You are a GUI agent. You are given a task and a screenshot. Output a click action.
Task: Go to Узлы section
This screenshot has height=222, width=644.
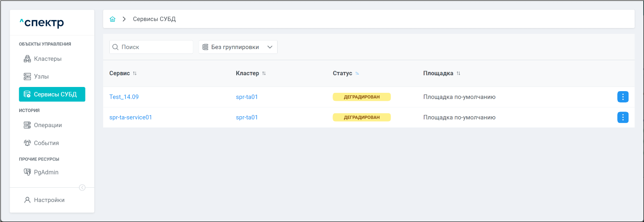point(41,77)
